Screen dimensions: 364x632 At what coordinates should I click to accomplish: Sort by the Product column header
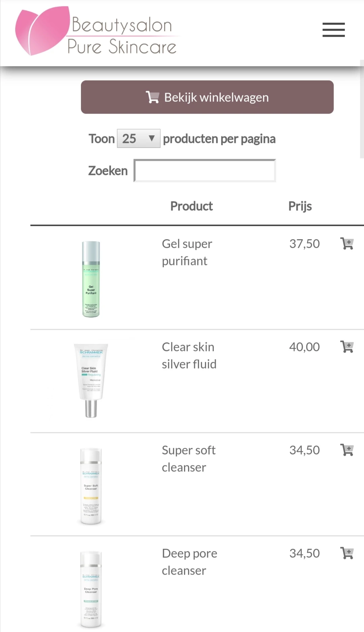pyautogui.click(x=191, y=206)
